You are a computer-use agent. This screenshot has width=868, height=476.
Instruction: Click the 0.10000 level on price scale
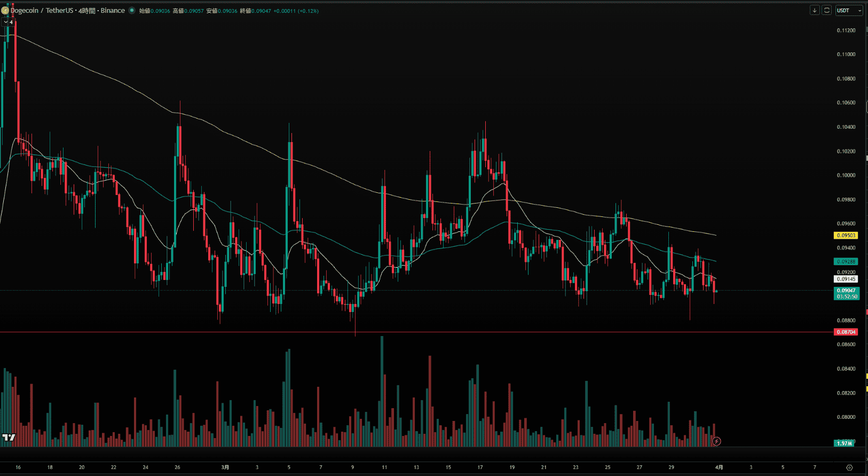coord(846,175)
